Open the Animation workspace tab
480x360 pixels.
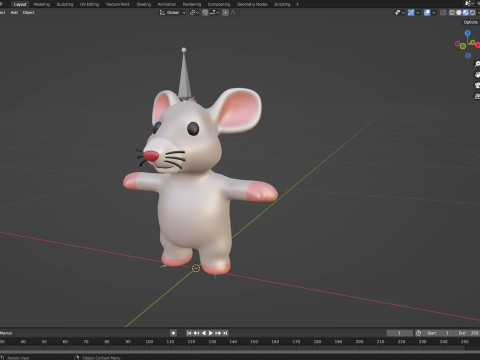(x=167, y=4)
